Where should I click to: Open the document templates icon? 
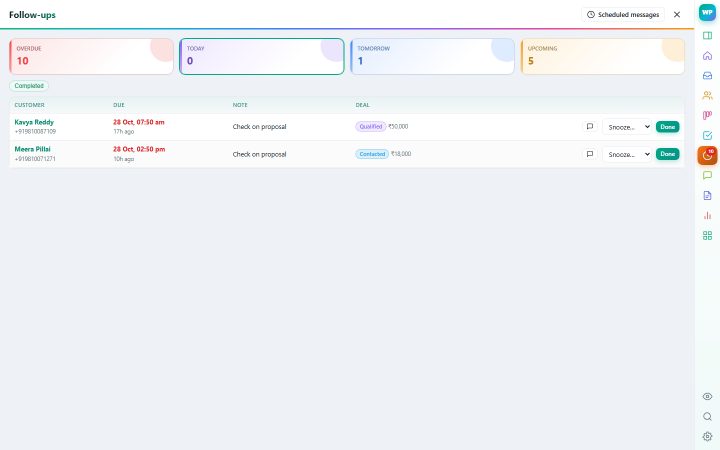(x=707, y=196)
